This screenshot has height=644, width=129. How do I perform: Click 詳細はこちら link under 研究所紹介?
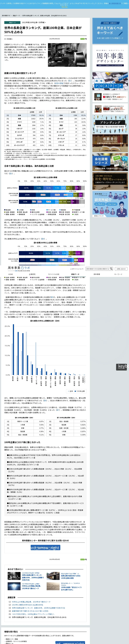pyautogui.click(x=99, y=216)
